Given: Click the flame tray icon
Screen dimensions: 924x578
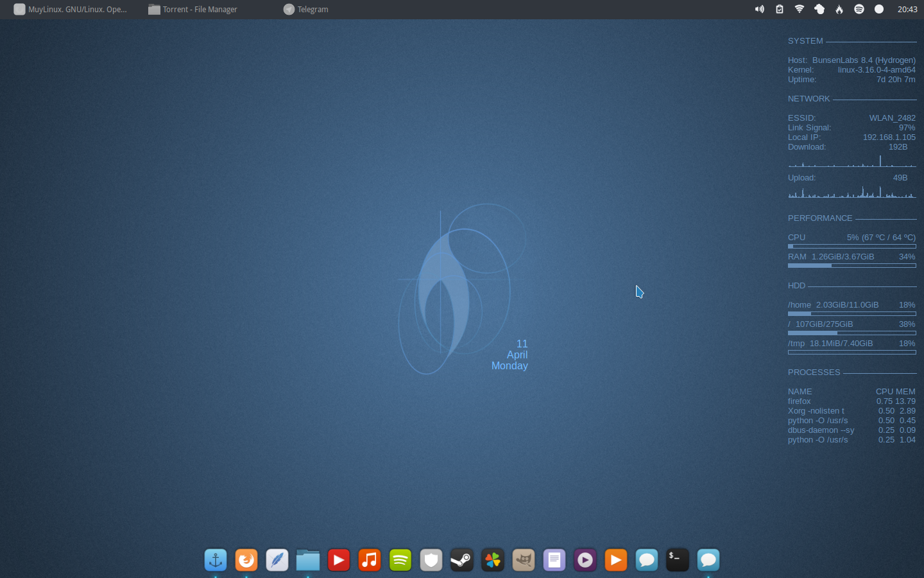Looking at the screenshot, I should 839,9.
